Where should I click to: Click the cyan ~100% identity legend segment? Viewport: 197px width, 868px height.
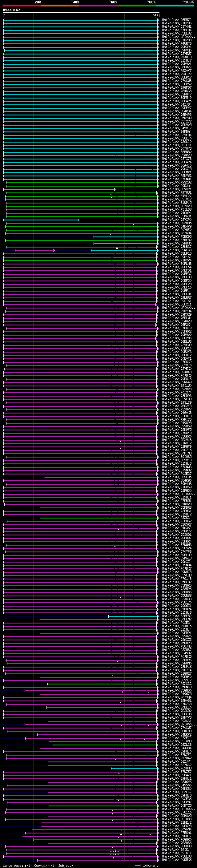tap(175, 6)
